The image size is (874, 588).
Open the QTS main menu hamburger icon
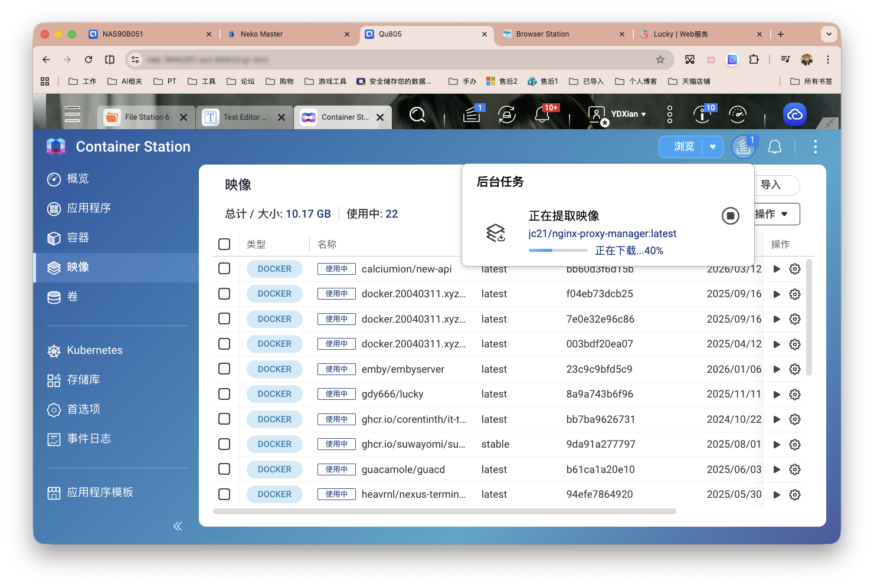(x=73, y=114)
